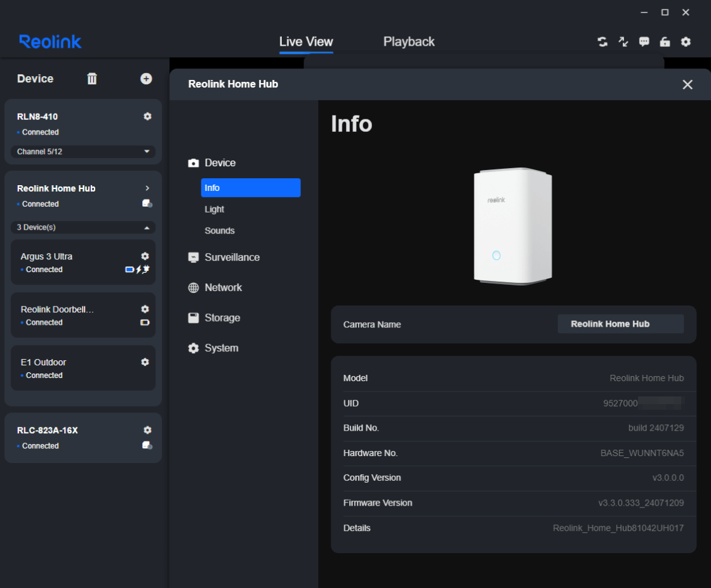This screenshot has height=588, width=711.
Task: Click Reolink Doorbell battery icon
Action: (145, 322)
